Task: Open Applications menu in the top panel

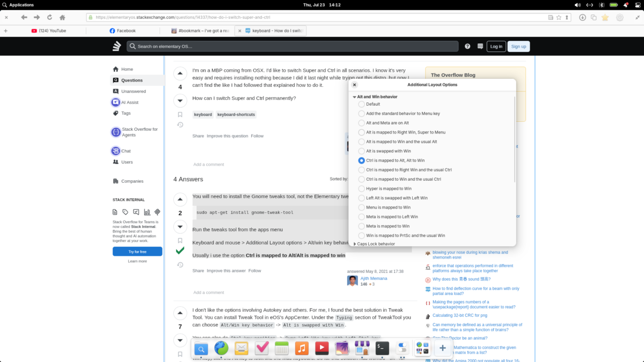Action: tap(18, 5)
